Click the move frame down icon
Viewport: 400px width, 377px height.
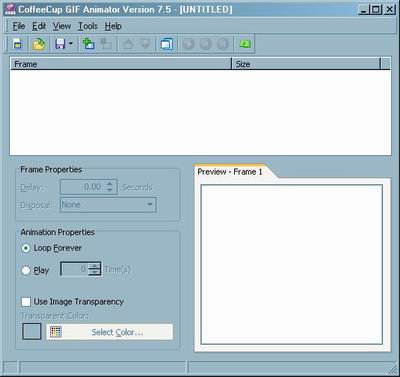pos(145,44)
